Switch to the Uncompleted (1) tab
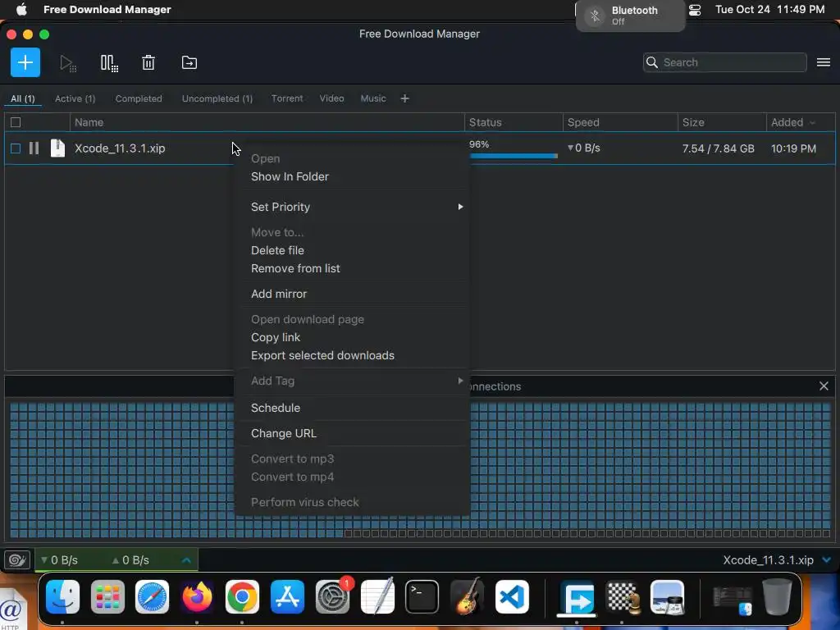The width and height of the screenshot is (840, 630). [x=217, y=98]
